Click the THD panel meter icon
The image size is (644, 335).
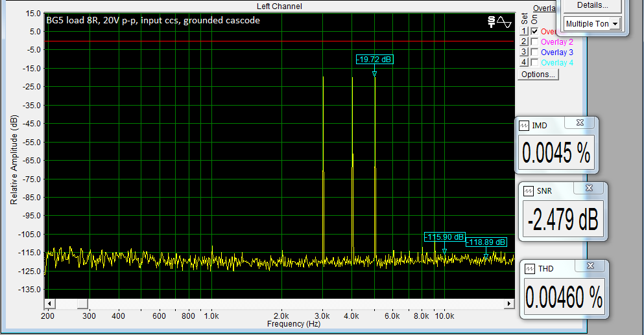pyautogui.click(x=530, y=269)
